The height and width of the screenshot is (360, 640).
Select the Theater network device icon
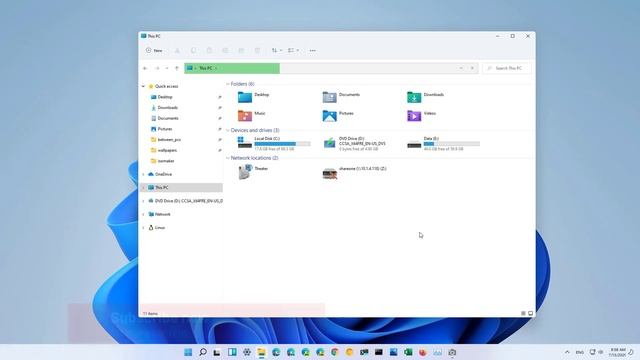(x=245, y=172)
